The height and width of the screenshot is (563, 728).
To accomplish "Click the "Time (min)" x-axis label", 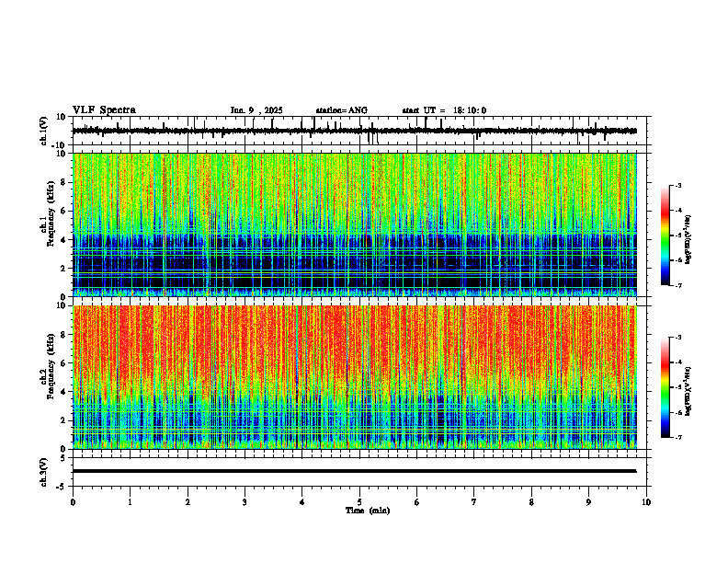I will tap(368, 511).
